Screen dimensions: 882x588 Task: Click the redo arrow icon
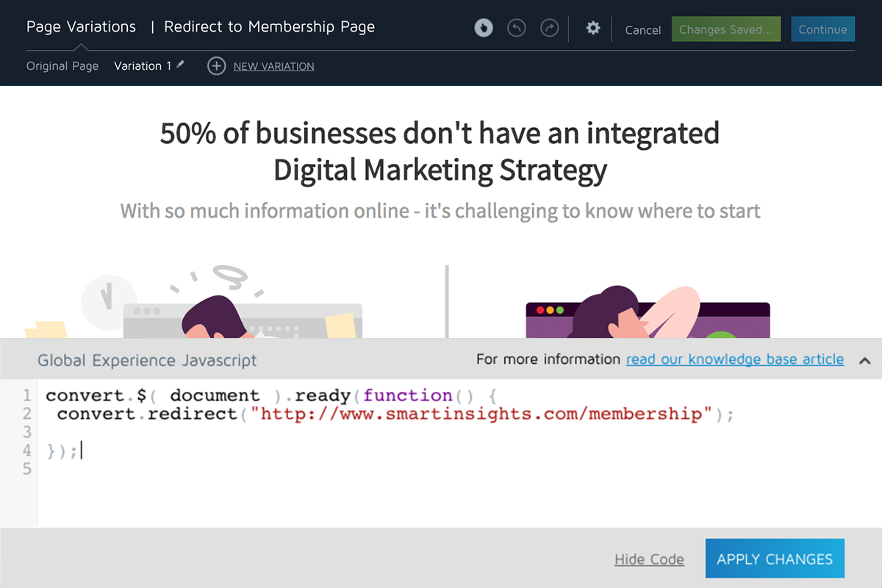pyautogui.click(x=549, y=28)
